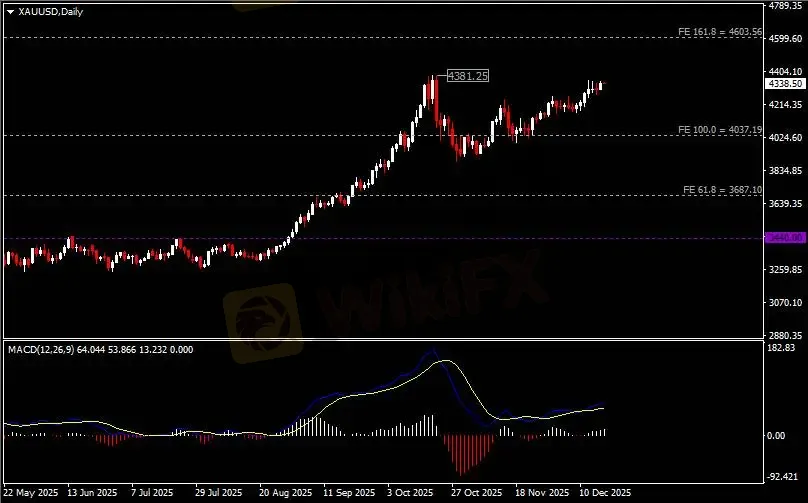Click the 20 Aug 2025 date label
The width and height of the screenshot is (808, 503).
286,493
